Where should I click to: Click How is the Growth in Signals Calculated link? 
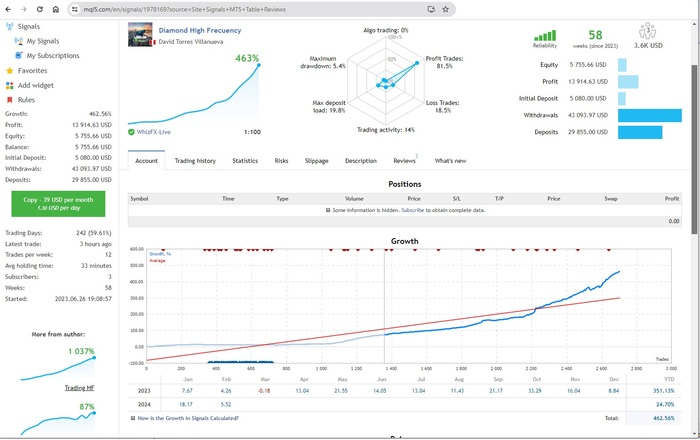[x=188, y=418]
